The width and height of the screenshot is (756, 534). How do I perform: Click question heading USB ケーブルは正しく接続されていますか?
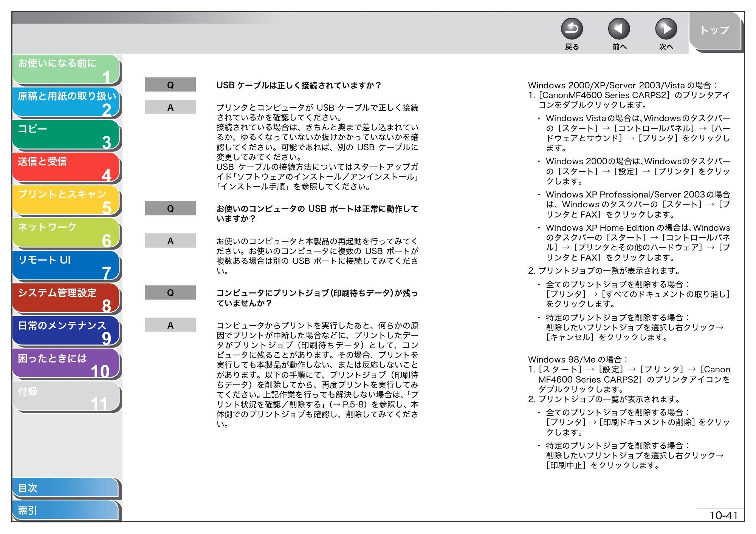click(x=299, y=85)
